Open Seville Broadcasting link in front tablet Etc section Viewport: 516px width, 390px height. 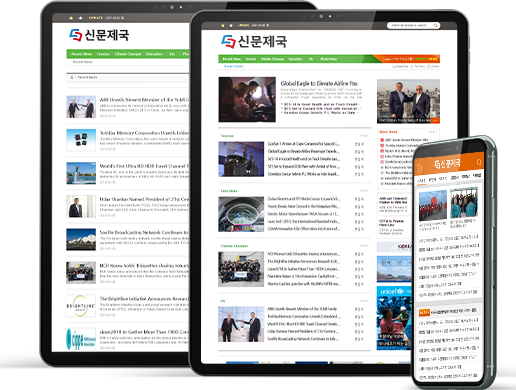pyautogui.click(x=303, y=339)
